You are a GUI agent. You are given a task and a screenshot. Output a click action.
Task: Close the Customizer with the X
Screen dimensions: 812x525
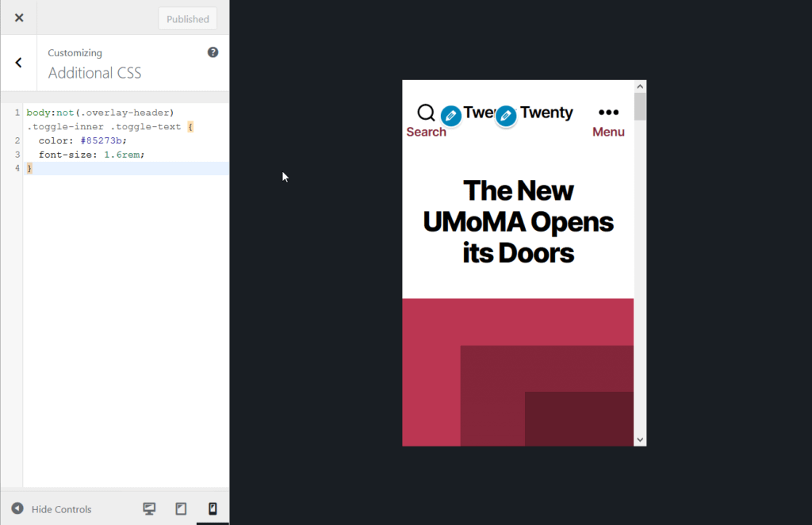point(18,17)
